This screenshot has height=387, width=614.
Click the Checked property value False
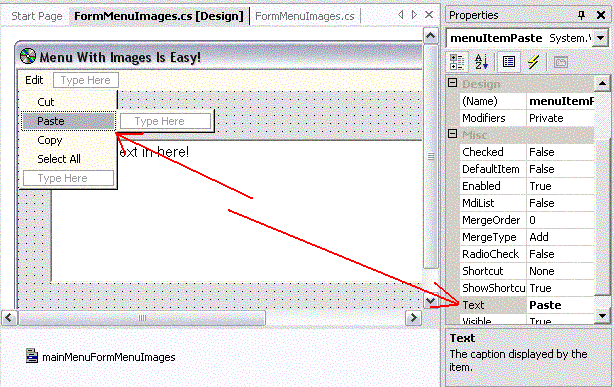(x=561, y=152)
